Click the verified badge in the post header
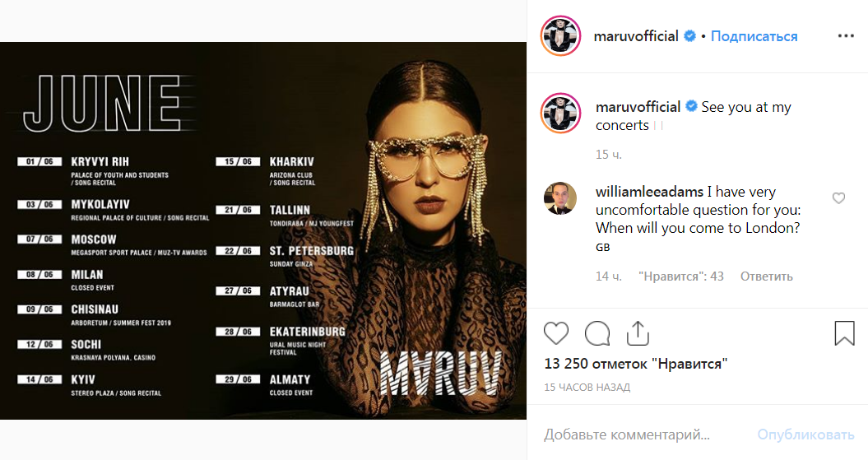868x460 pixels. [689, 36]
